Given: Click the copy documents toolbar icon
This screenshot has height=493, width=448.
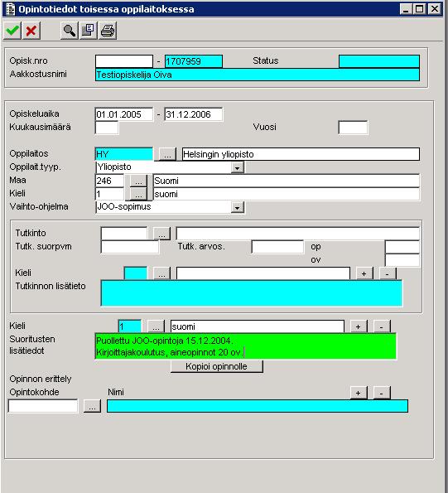Looking at the screenshot, I should click(x=89, y=31).
